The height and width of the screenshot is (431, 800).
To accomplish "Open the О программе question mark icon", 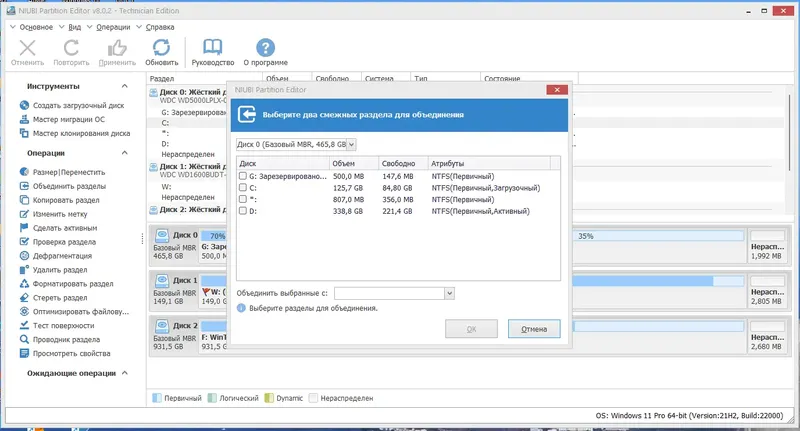I will (x=265, y=48).
